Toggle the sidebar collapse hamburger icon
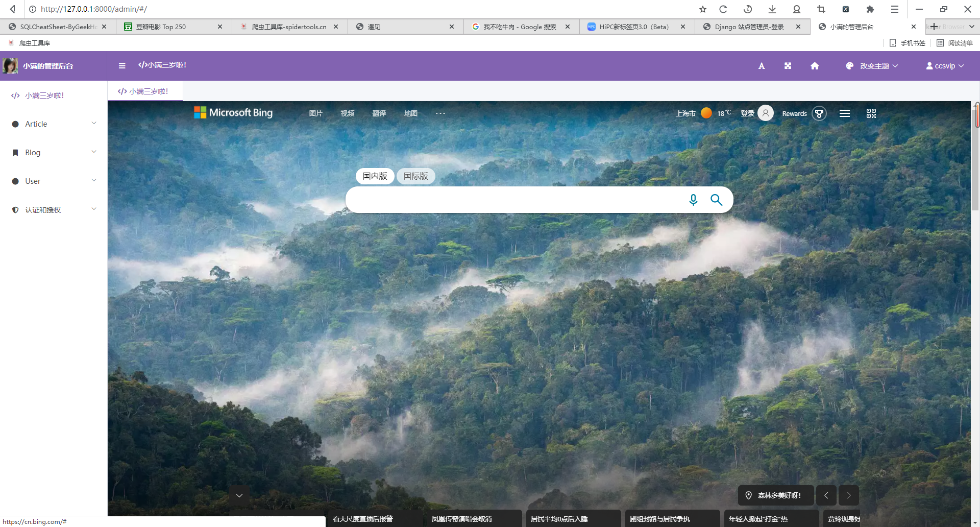Viewport: 980px width, 527px height. point(122,65)
